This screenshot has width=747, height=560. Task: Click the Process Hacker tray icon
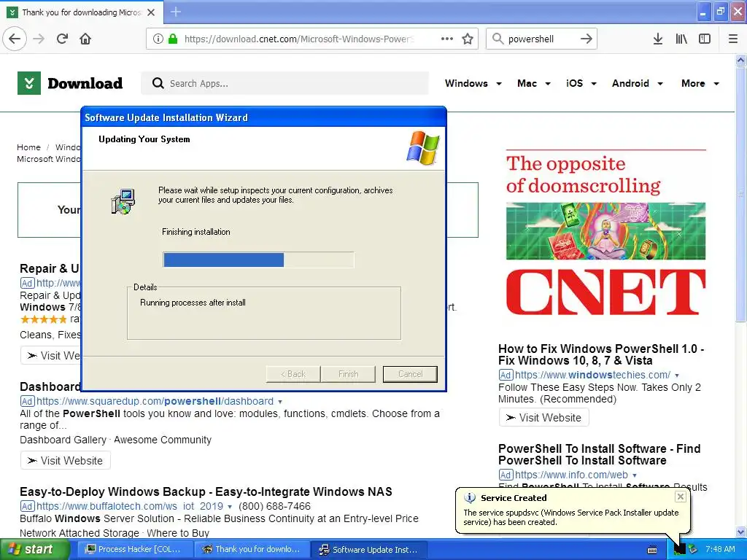click(x=679, y=550)
